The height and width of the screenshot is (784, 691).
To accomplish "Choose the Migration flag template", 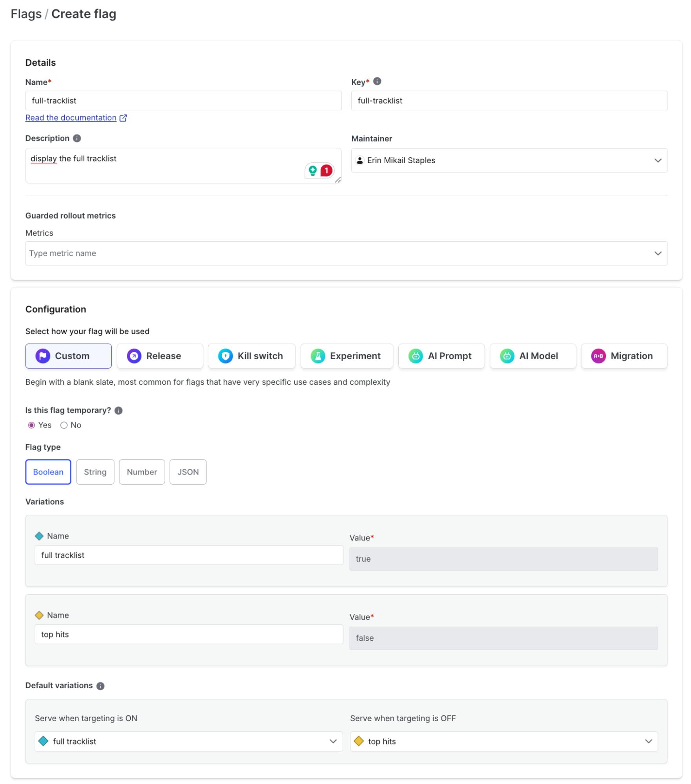I will [624, 356].
